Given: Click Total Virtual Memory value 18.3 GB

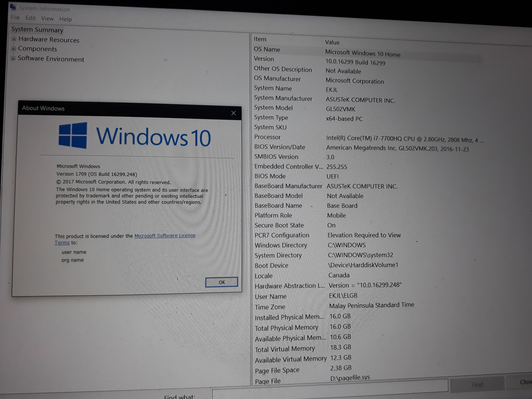Looking at the screenshot, I should click(x=341, y=347).
